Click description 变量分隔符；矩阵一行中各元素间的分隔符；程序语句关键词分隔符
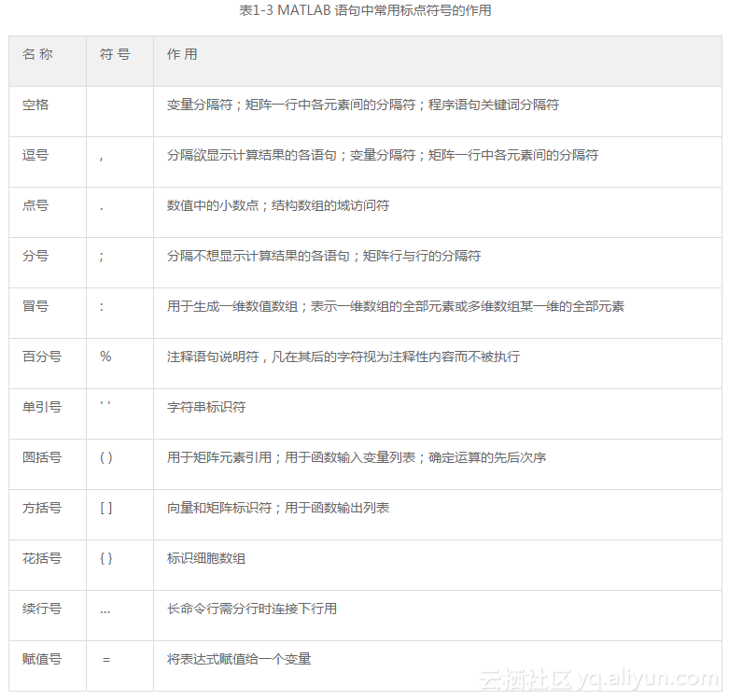The height and width of the screenshot is (700, 729). (x=363, y=105)
